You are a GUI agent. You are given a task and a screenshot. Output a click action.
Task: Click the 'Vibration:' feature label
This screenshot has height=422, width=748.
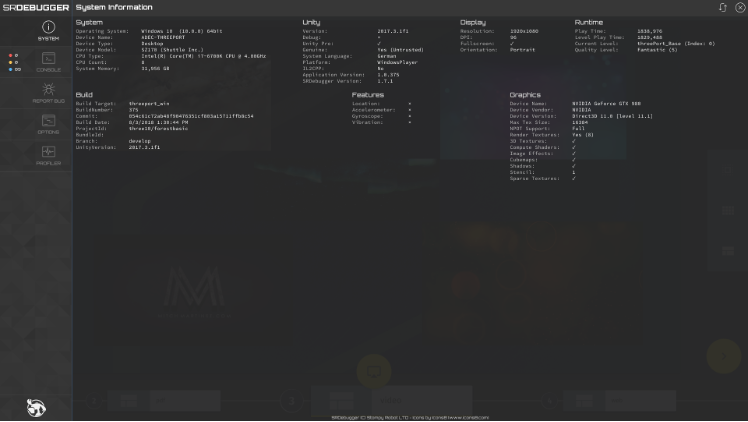tap(367, 122)
